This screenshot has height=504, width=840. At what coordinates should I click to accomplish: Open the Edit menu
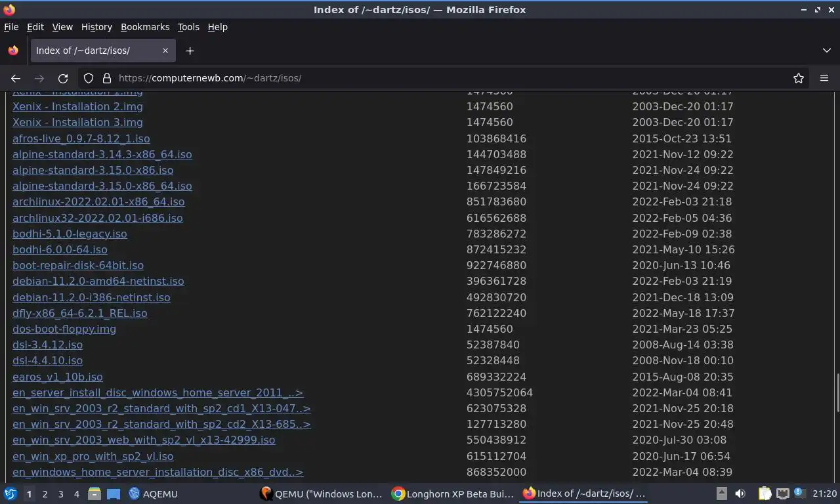click(x=35, y=27)
